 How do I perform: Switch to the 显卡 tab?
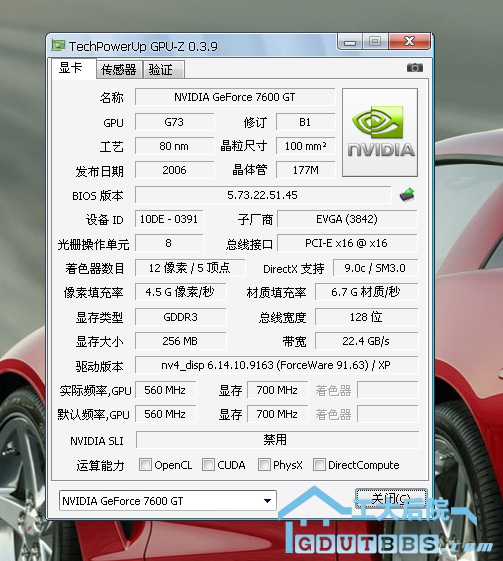(x=74, y=68)
